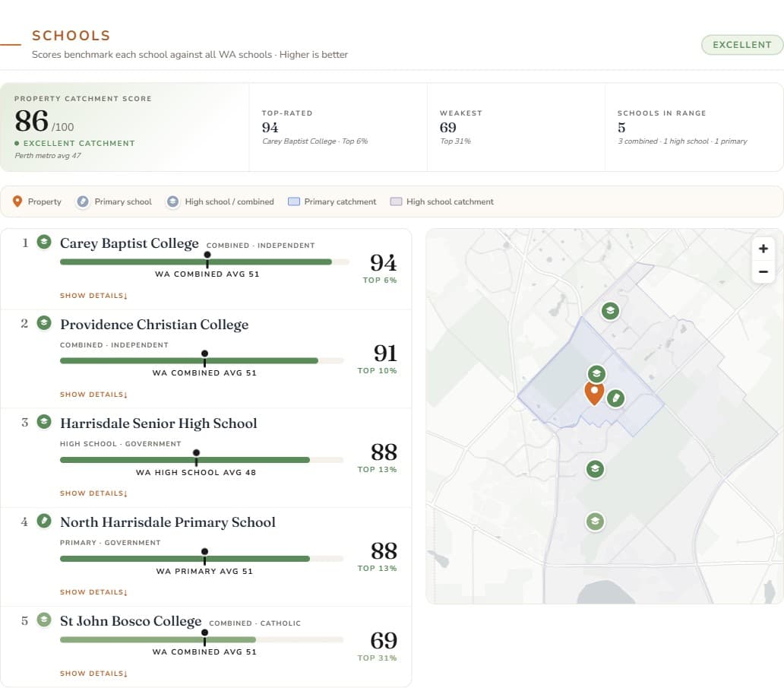This screenshot has width=784, height=688.
Task: Open the North Harrisdale Primary School title
Action: pos(167,522)
